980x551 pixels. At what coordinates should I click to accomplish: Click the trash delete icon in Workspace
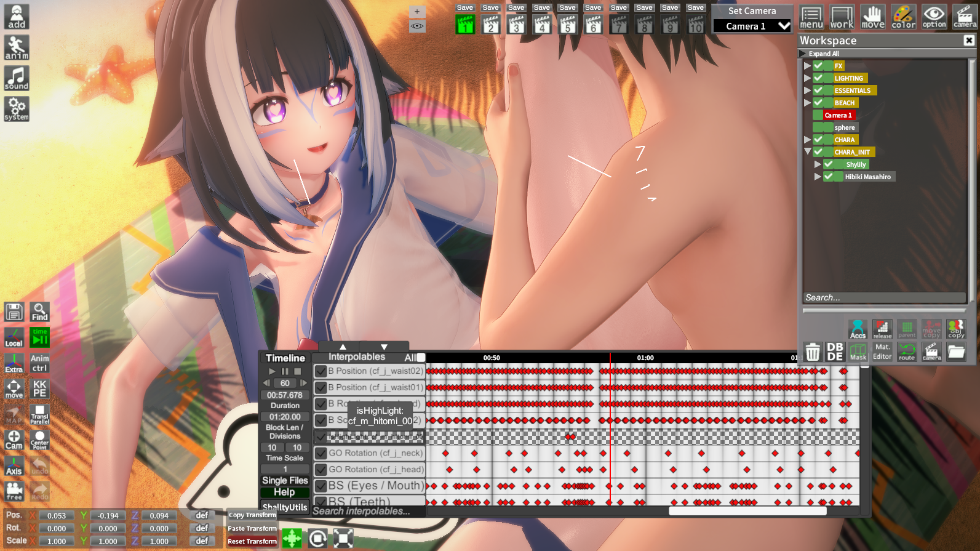point(813,352)
